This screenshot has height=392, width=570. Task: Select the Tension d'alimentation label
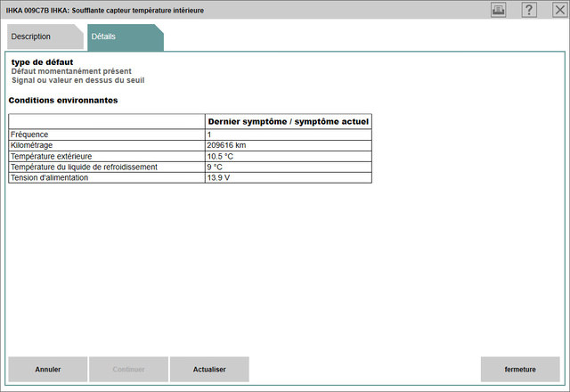click(50, 177)
